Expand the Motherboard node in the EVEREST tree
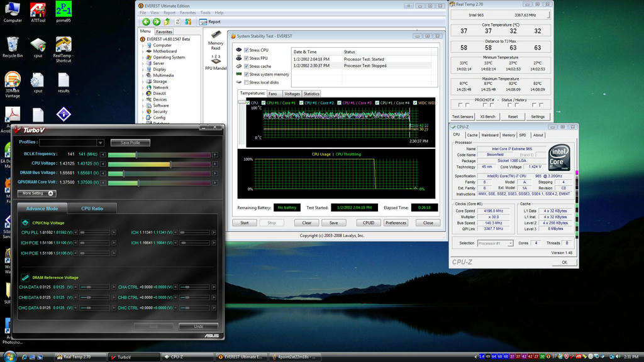Image resolution: width=644 pixels, height=362 pixels. pyautogui.click(x=143, y=52)
